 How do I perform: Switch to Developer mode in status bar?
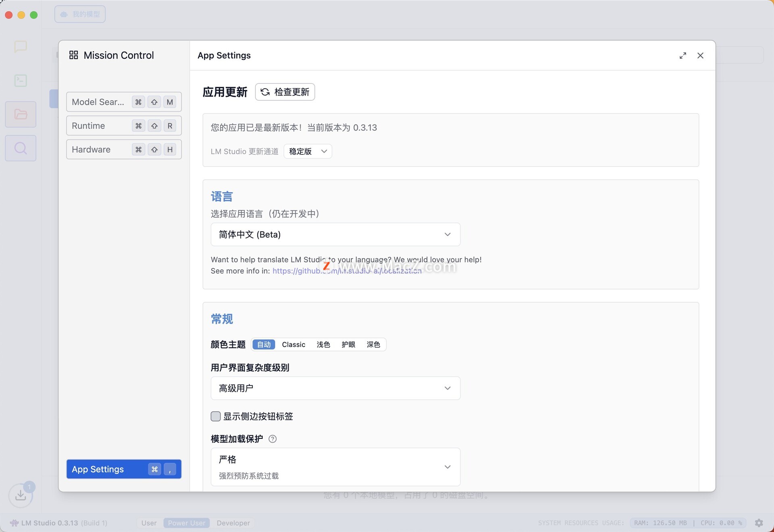point(233,523)
